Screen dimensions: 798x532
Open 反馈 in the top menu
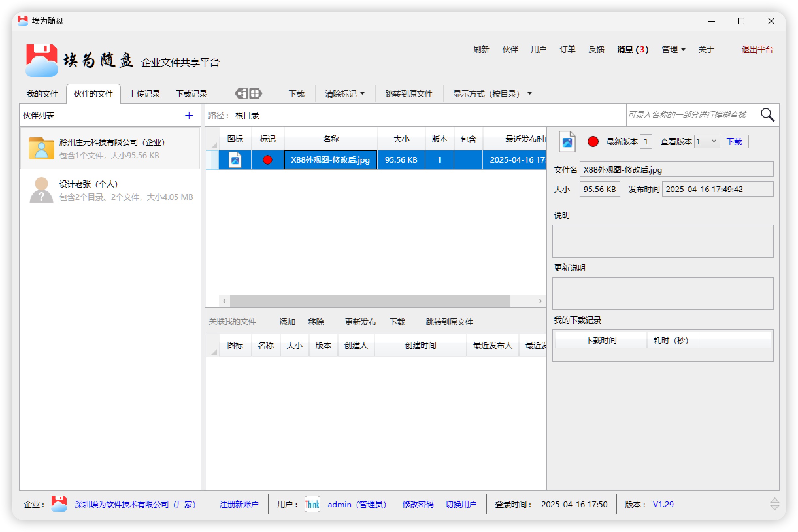[596, 50]
